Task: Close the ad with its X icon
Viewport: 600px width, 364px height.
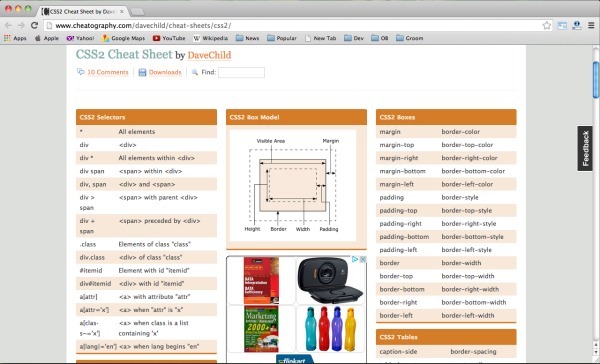Action: [x=363, y=259]
